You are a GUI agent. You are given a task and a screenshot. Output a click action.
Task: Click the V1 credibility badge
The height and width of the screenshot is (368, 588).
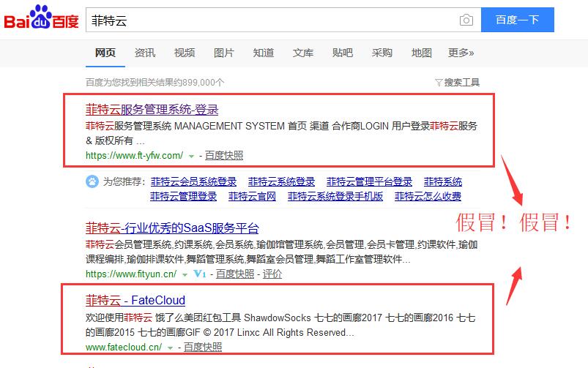pyautogui.click(x=199, y=274)
